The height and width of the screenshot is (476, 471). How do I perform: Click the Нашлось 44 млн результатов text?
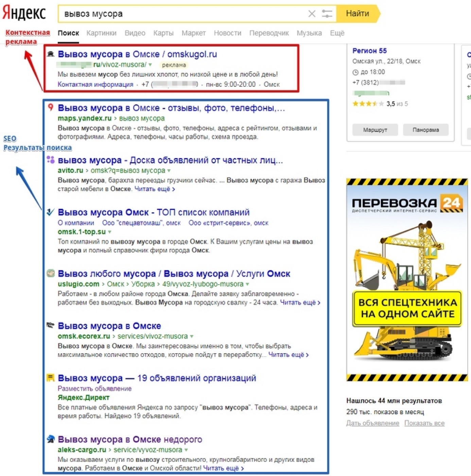pos(394,401)
